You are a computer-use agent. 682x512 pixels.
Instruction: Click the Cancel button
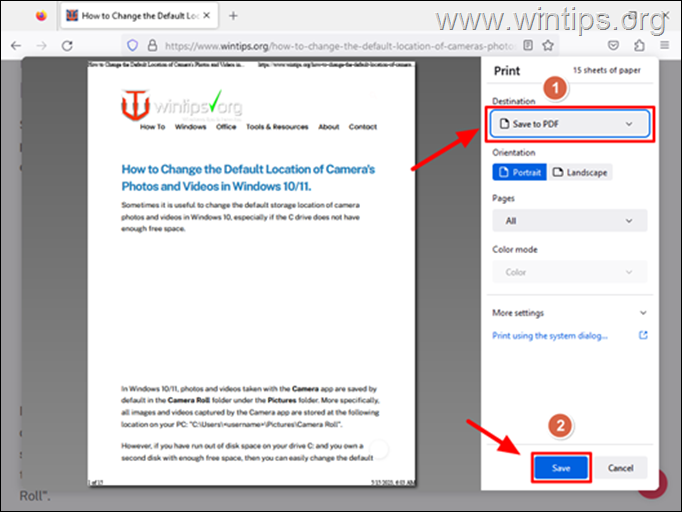pyautogui.click(x=621, y=468)
